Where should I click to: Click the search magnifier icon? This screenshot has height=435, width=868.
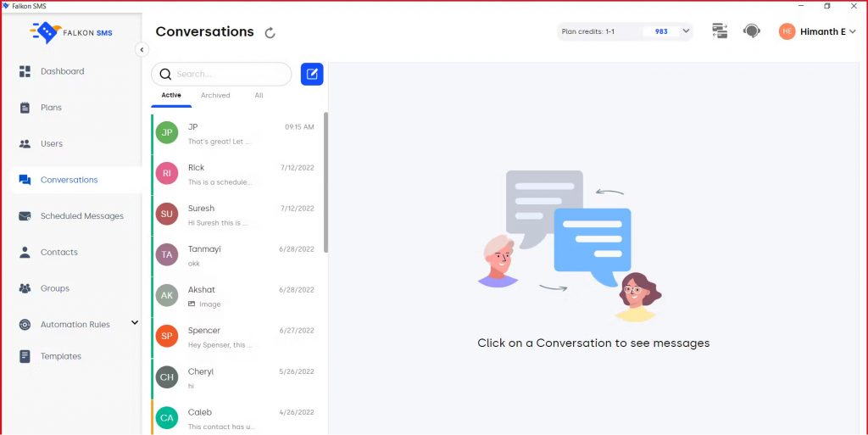(165, 74)
